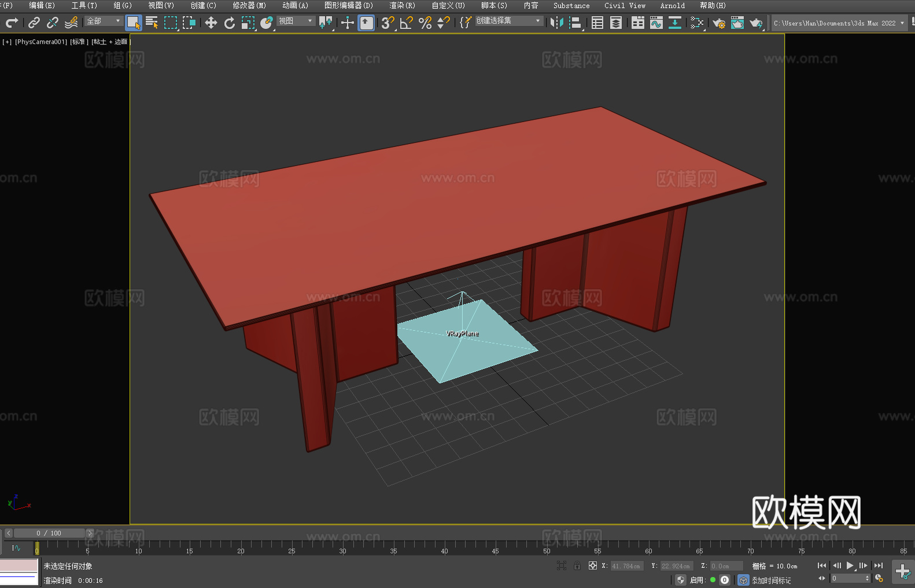Toggle the Layer Explorer

pos(616,23)
